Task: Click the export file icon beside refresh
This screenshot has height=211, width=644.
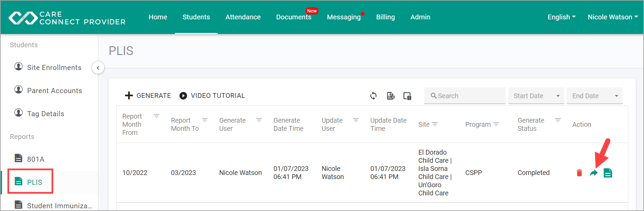Action: (391, 96)
